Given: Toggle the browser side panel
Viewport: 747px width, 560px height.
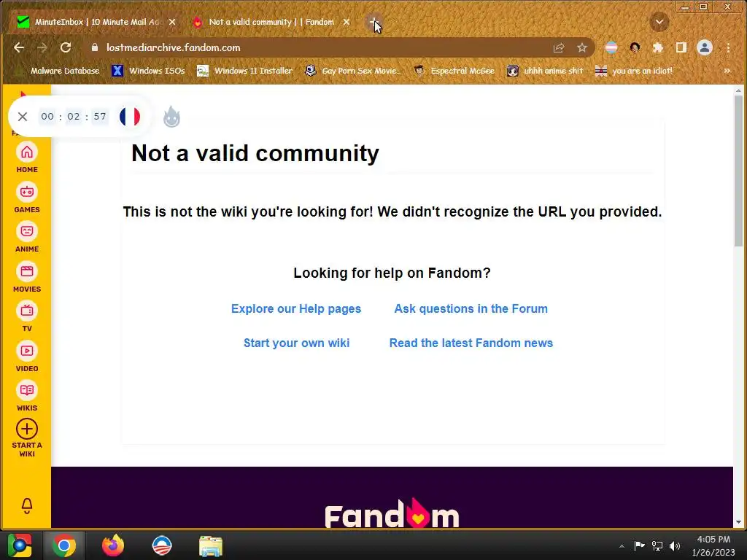Looking at the screenshot, I should tap(681, 47).
